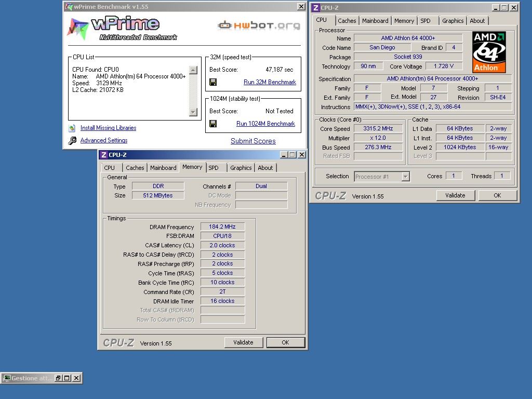Click the Z icon in CPU-Z Memory window title bar
The image size is (532, 399).
coord(104,155)
